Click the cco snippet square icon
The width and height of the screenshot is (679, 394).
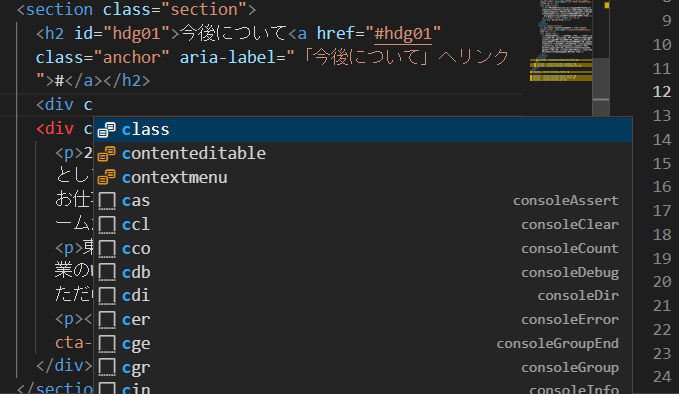107,249
